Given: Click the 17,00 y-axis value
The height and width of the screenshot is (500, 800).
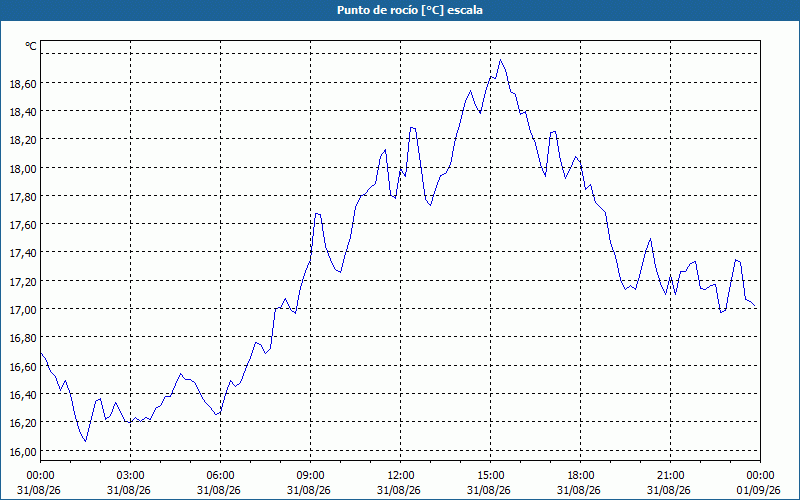Looking at the screenshot, I should [x=23, y=310].
